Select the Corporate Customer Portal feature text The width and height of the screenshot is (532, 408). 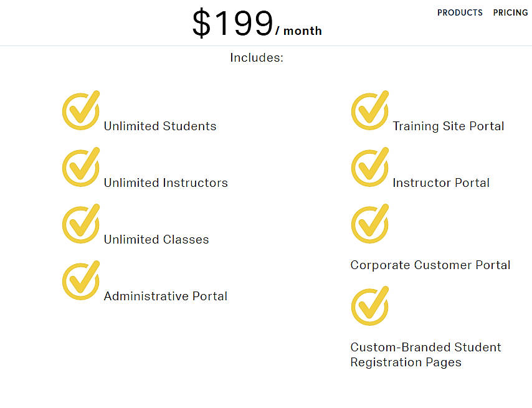(x=430, y=265)
